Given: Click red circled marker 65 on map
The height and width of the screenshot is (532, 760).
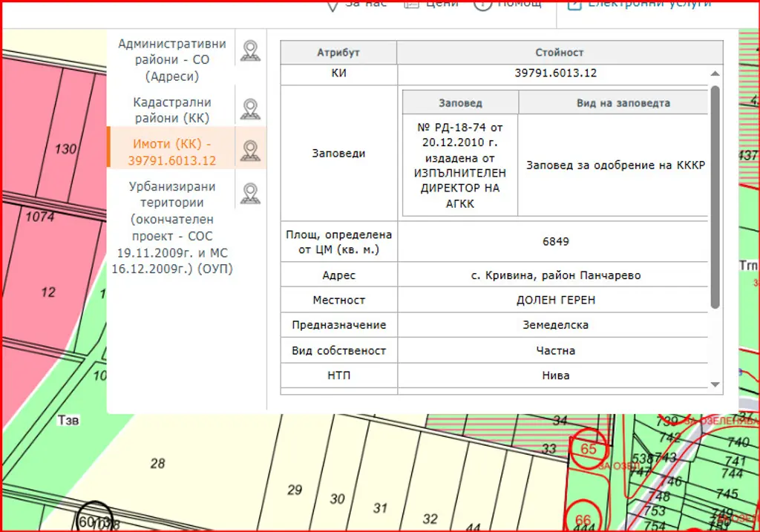Looking at the screenshot, I should [x=589, y=449].
